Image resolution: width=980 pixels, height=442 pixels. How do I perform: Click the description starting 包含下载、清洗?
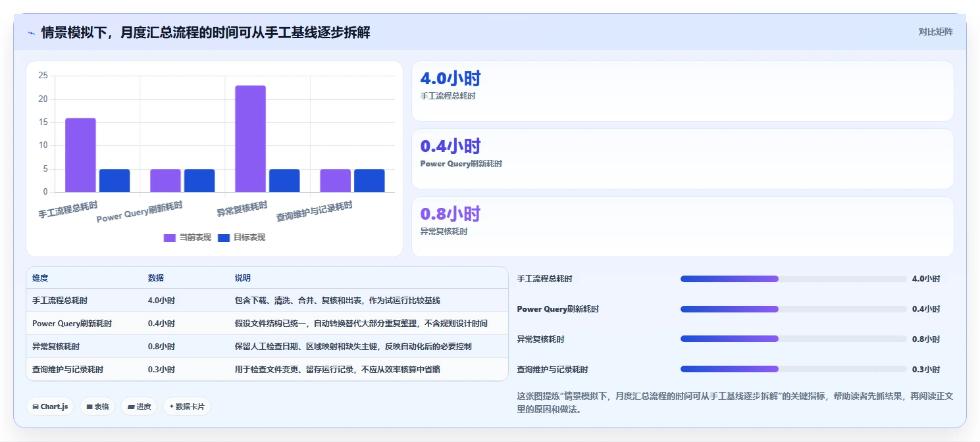click(x=337, y=301)
